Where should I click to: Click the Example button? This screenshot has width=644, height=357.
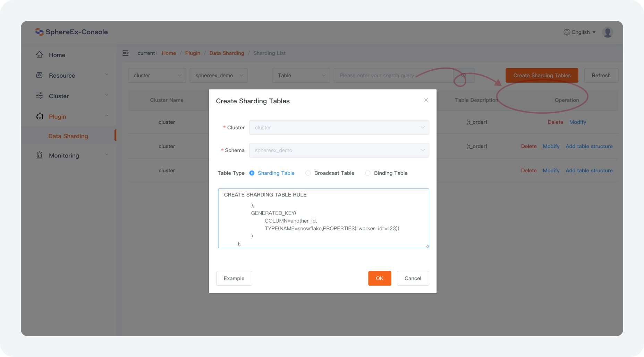(234, 278)
